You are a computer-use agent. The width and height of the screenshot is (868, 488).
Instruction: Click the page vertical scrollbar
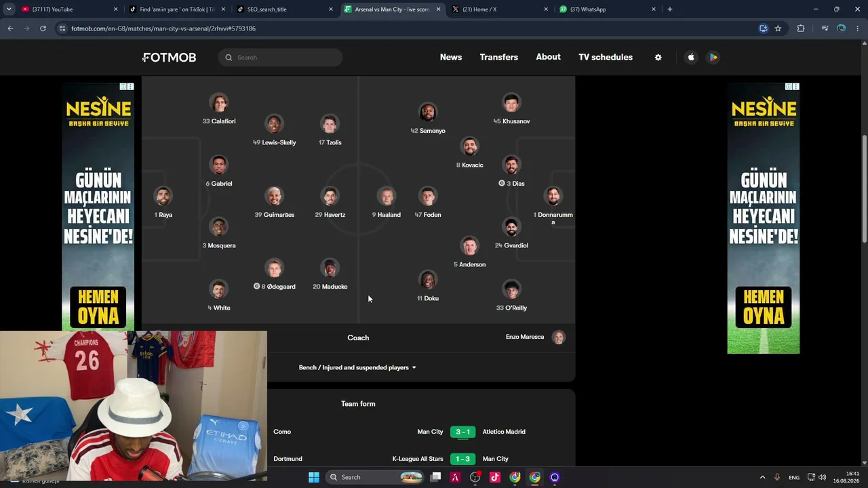point(864,188)
